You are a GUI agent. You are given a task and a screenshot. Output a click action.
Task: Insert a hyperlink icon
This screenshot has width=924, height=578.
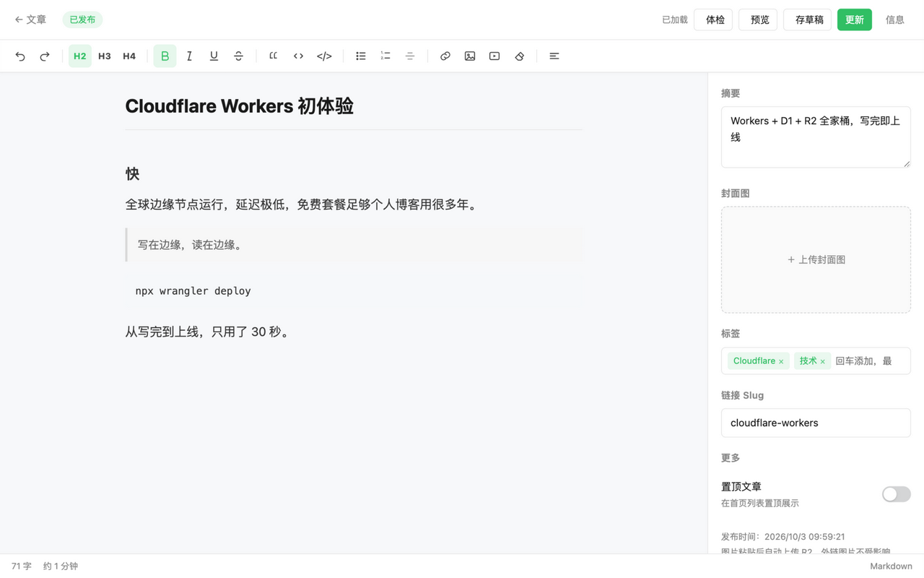[x=445, y=56]
